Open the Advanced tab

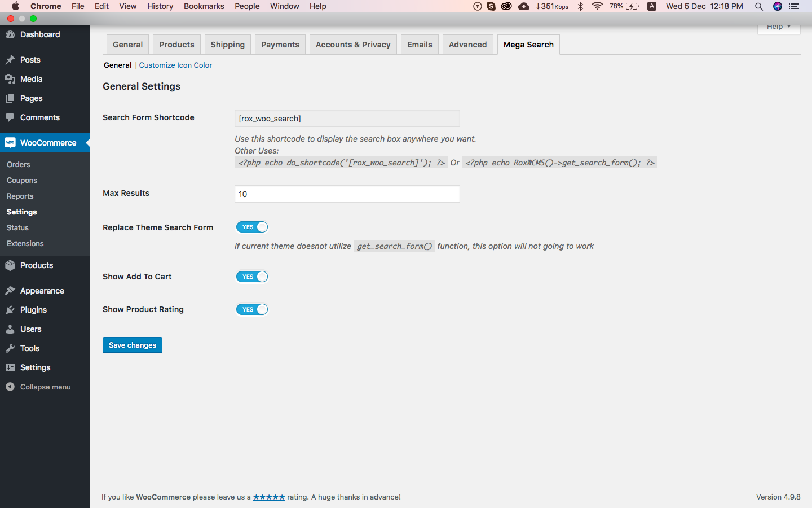click(x=468, y=45)
